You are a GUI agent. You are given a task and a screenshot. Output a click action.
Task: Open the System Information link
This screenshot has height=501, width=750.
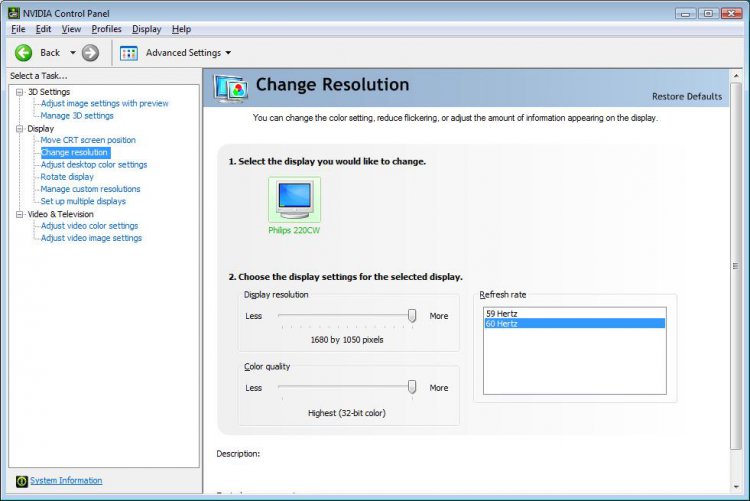tap(66, 480)
